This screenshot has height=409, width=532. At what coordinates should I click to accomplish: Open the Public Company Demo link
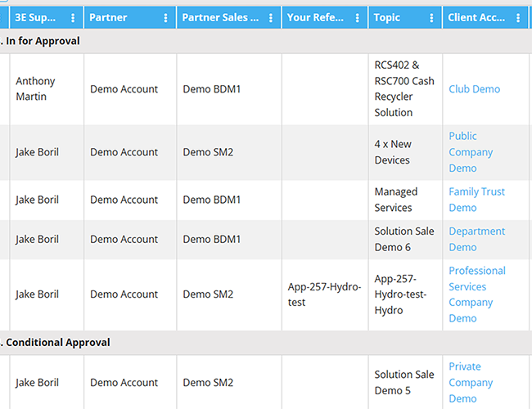coord(471,152)
